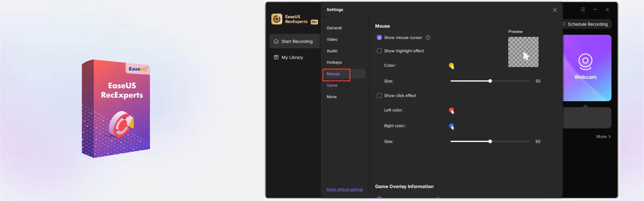Click the help icon beside Show mouse cursor
The height and width of the screenshot is (201, 644).
[428, 38]
